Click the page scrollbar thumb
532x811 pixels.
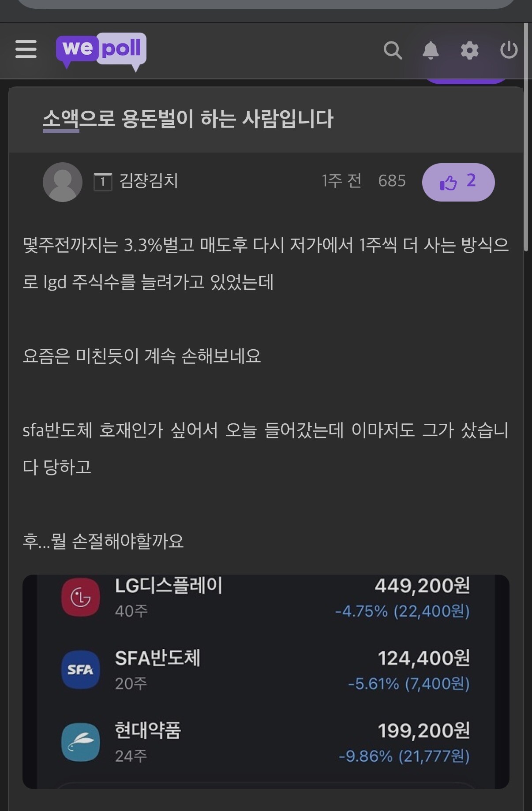(x=526, y=137)
